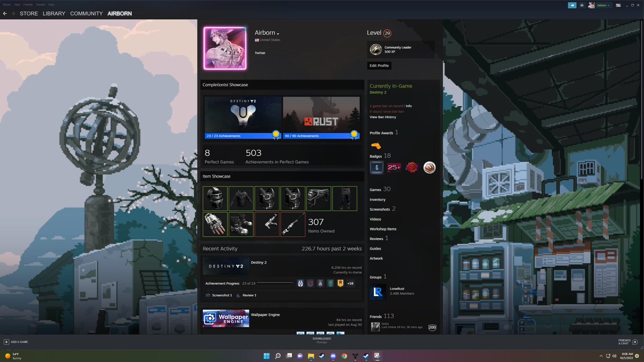
Task: Open the AIRBORN profile tab
Action: click(x=120, y=13)
